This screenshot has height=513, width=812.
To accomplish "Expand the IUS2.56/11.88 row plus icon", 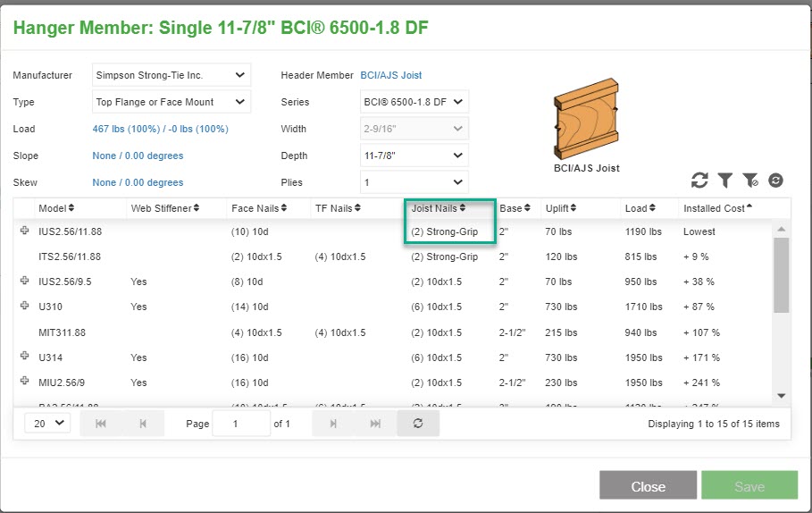I will point(24,231).
